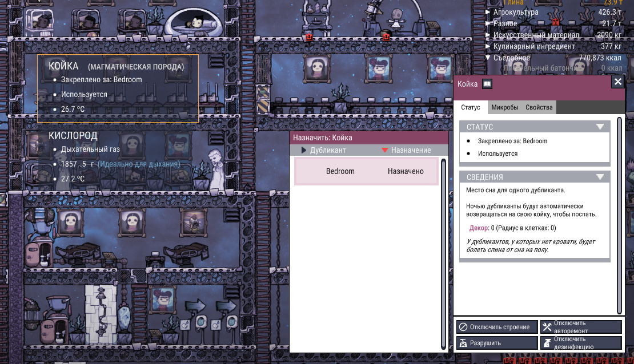
Task: Collapse the Съедобное resource category
Action: tap(488, 58)
